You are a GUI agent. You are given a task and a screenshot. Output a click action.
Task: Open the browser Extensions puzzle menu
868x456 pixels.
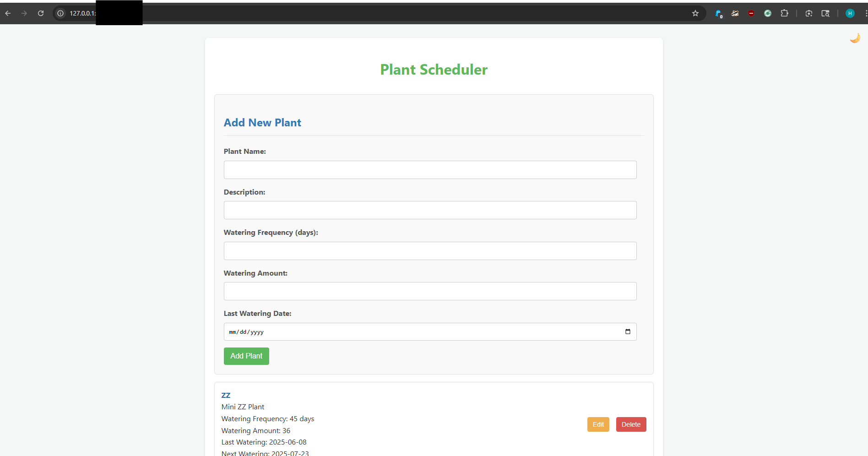pyautogui.click(x=784, y=13)
